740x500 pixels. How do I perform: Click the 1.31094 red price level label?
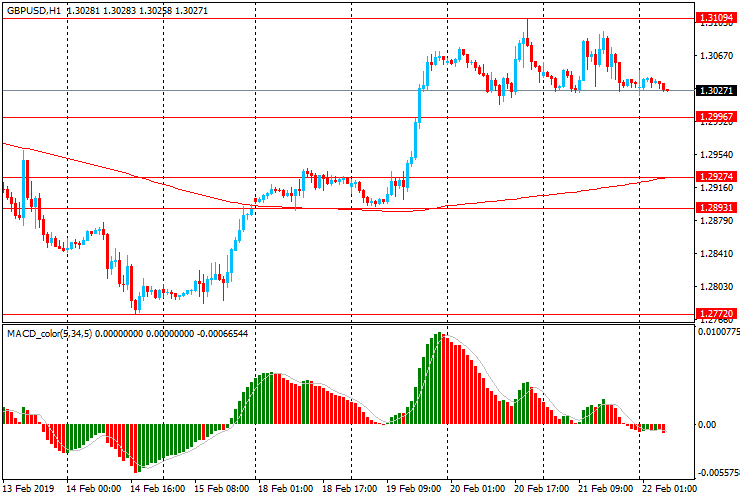pos(716,18)
